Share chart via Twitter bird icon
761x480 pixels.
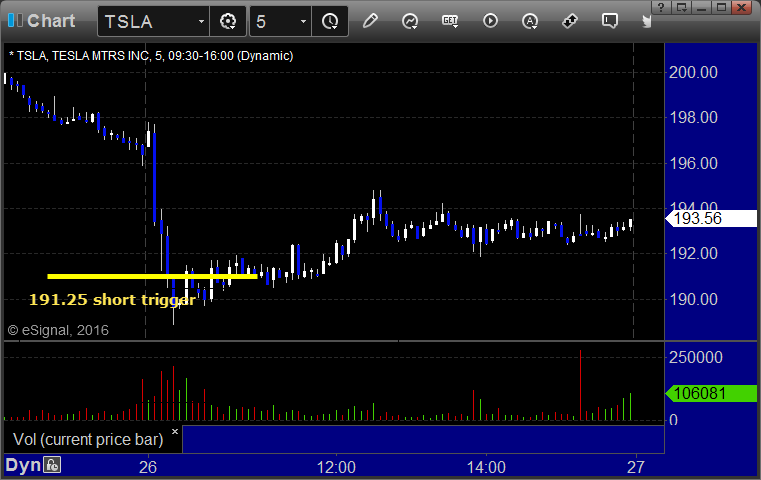[x=647, y=21]
